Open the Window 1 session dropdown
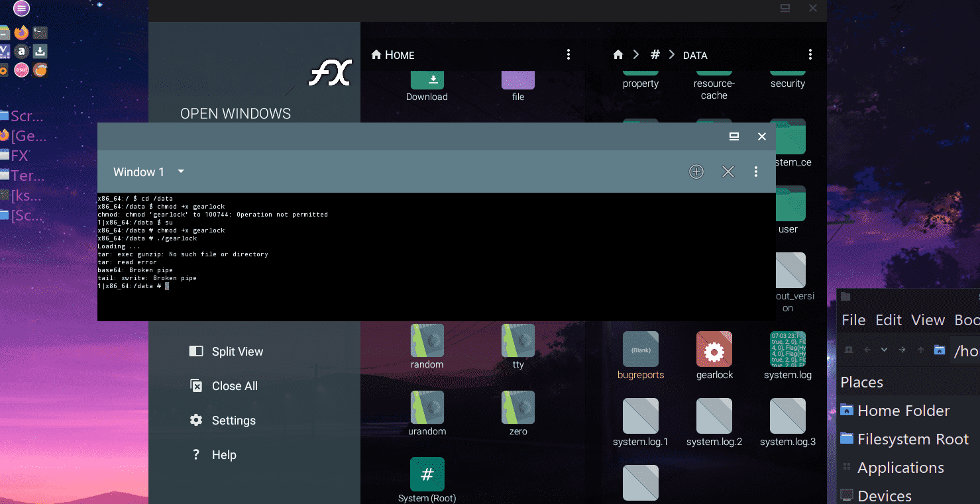The width and height of the screenshot is (980, 504). 147,172
